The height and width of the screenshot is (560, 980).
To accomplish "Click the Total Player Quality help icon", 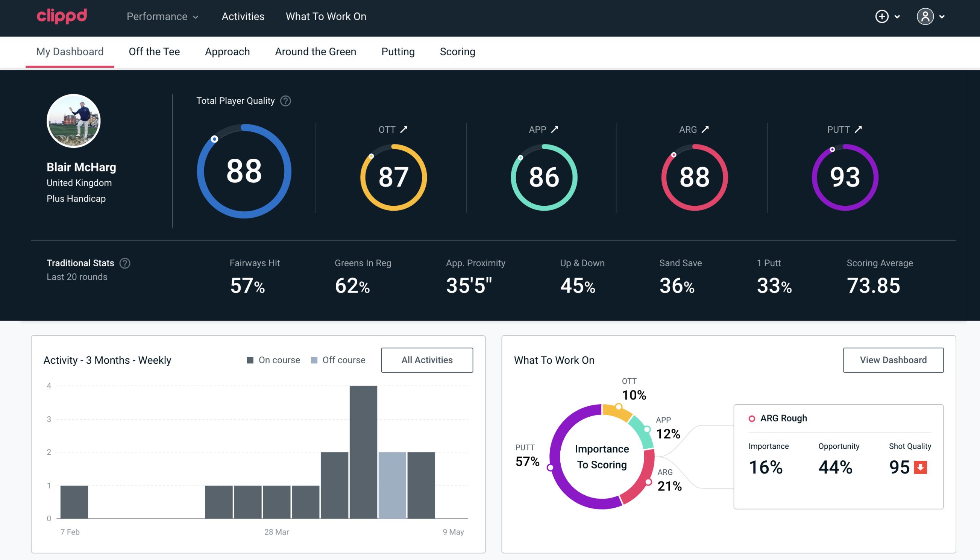I will coord(285,100).
